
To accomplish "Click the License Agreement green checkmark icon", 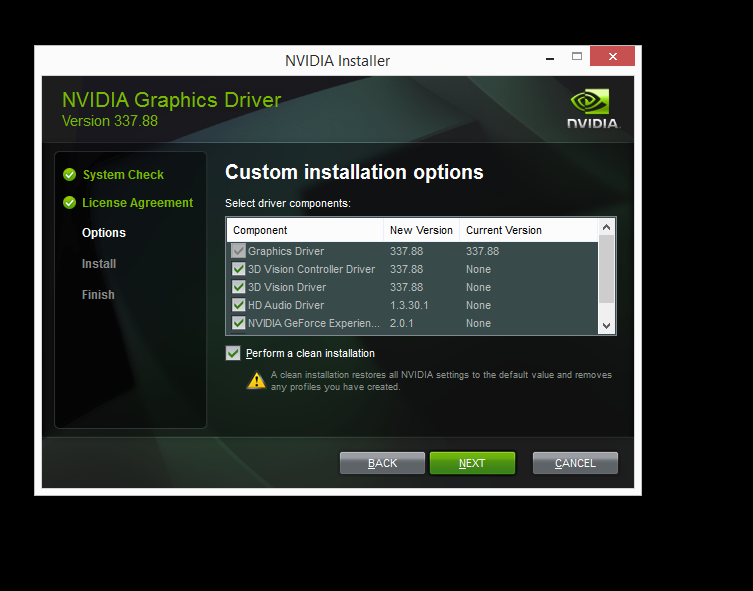I will click(x=70, y=203).
